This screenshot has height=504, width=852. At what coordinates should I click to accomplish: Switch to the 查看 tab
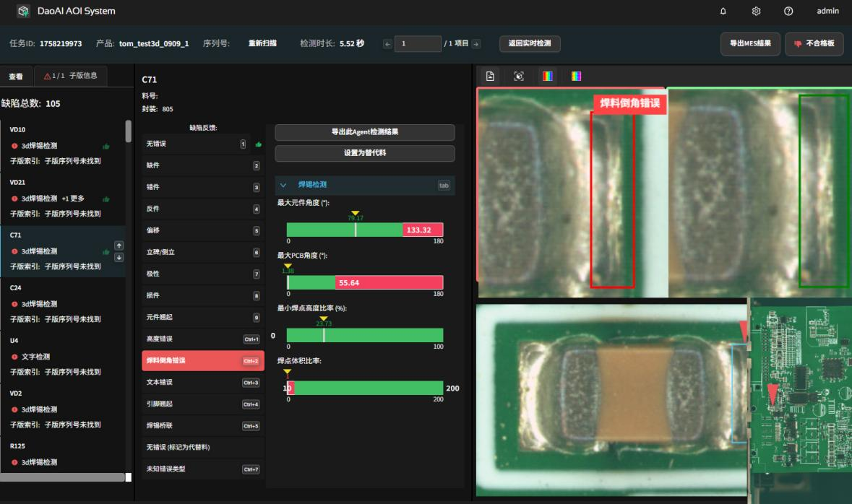16,77
